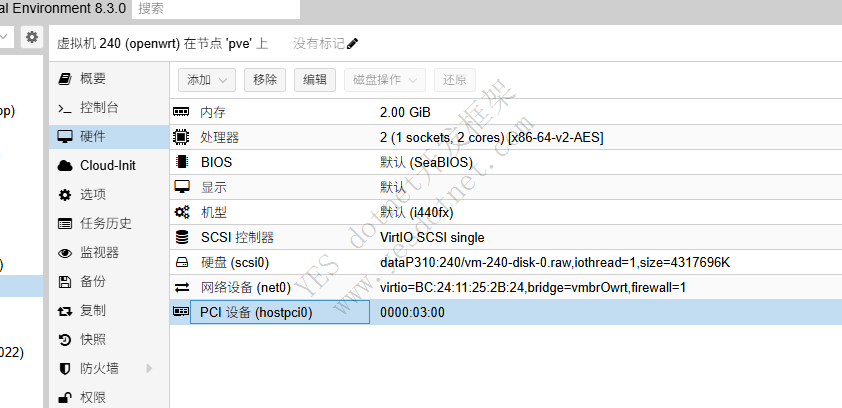Image resolution: width=842 pixels, height=408 pixels.
Task: Open the Cloud-Init tab
Action: click(109, 166)
